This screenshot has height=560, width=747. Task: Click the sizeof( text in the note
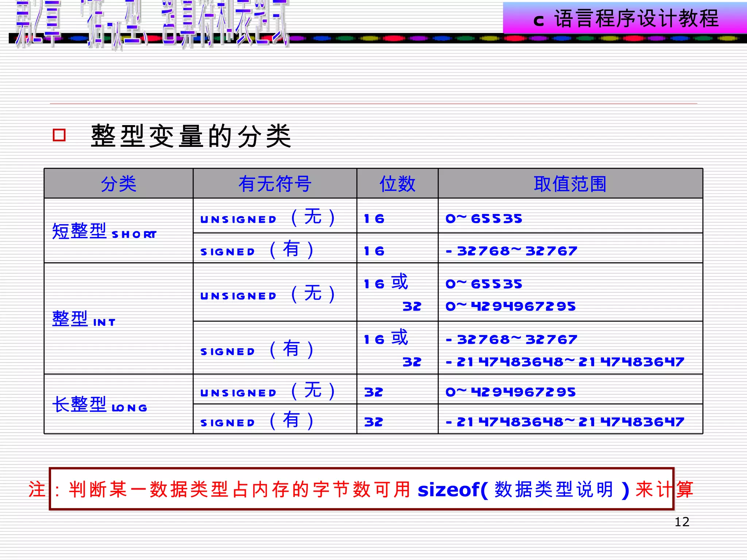click(x=453, y=490)
